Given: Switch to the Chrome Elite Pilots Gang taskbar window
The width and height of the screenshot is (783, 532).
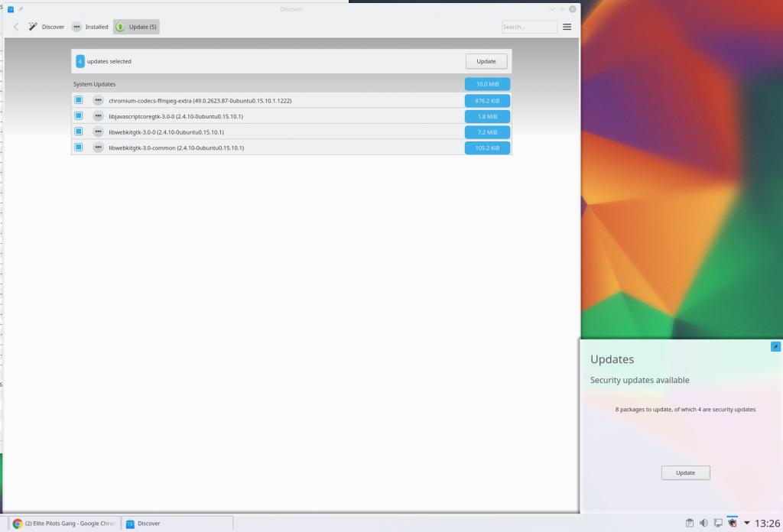Looking at the screenshot, I should pyautogui.click(x=64, y=524).
